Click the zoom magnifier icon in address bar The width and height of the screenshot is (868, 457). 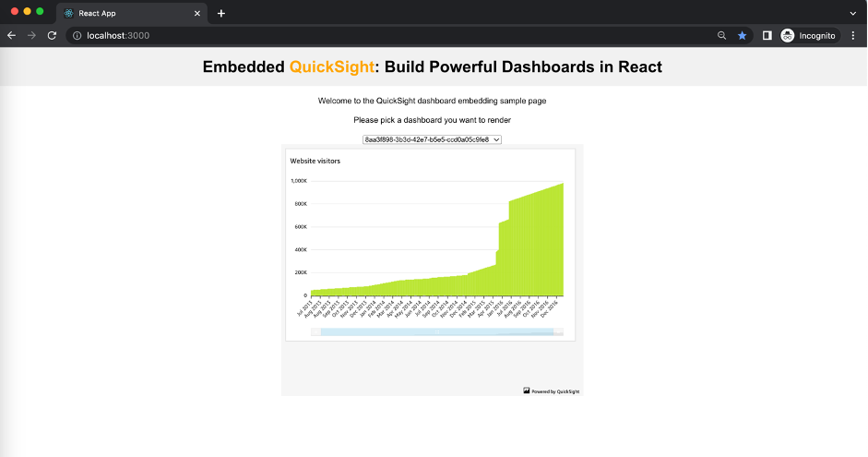tap(721, 35)
